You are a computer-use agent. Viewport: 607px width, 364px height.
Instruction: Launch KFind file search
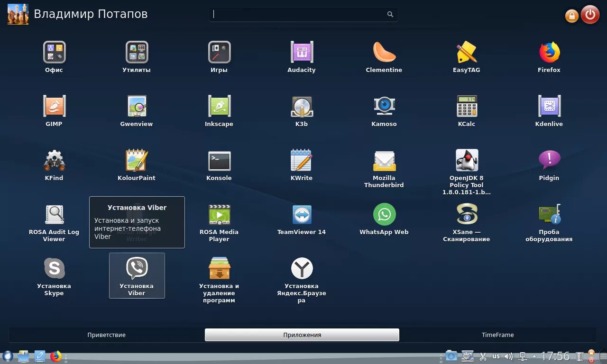point(54,165)
